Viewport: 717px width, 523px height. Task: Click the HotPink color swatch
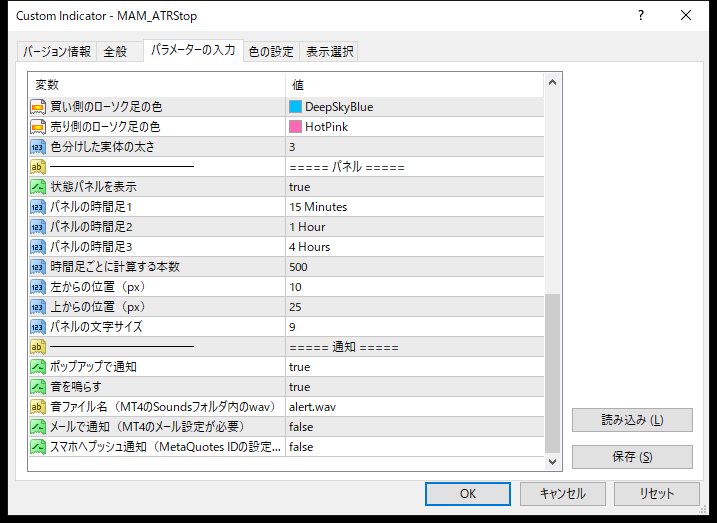coord(295,127)
